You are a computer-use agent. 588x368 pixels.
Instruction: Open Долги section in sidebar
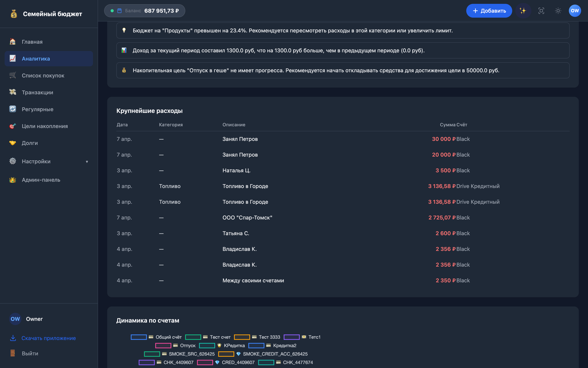49,143
